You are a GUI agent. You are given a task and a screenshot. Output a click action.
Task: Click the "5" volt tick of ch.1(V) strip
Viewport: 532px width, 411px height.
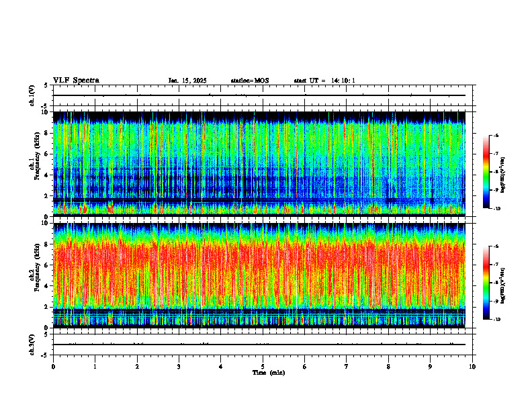pos(46,85)
